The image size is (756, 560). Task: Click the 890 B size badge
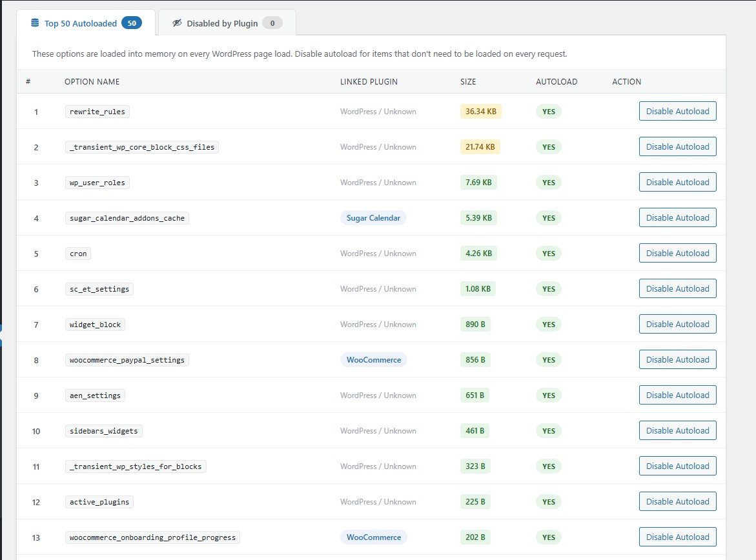[475, 325]
